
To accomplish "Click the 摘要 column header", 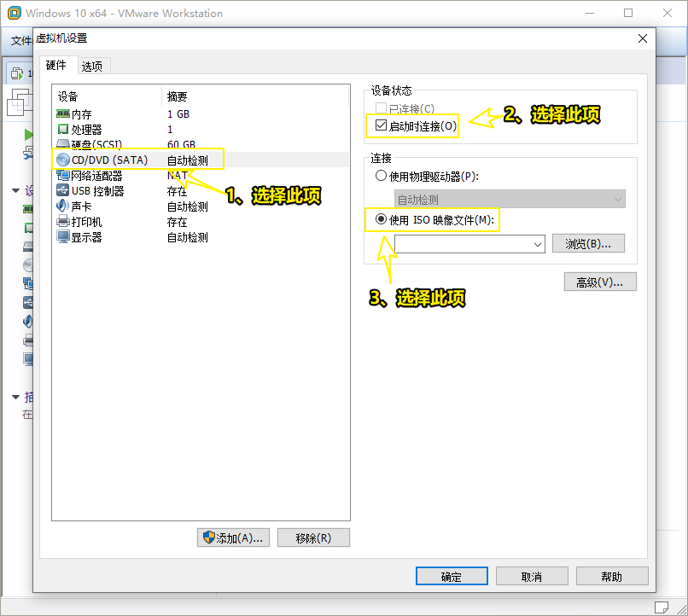I will tap(178, 96).
